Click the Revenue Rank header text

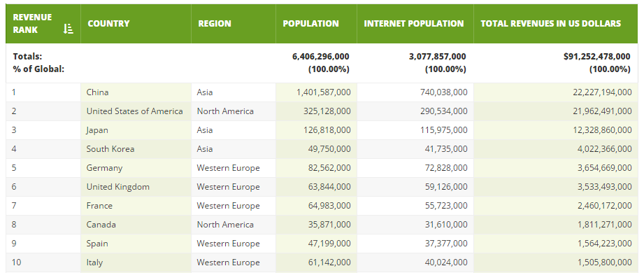pyautogui.click(x=32, y=23)
